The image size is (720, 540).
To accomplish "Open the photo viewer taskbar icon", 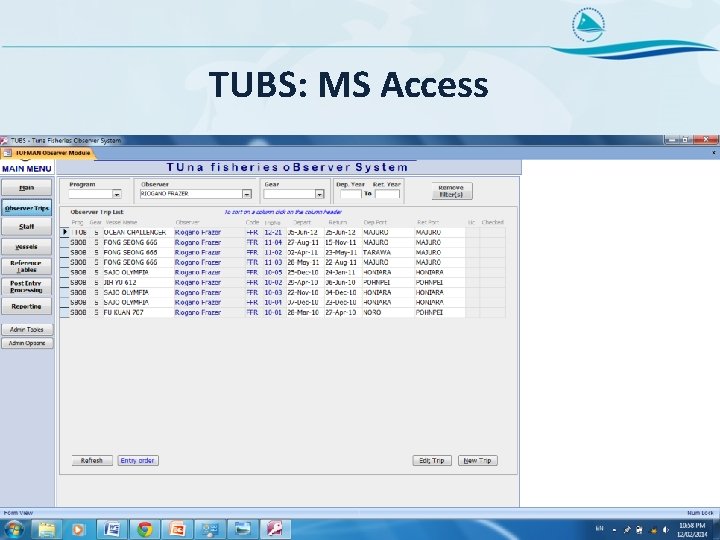I will [242, 530].
